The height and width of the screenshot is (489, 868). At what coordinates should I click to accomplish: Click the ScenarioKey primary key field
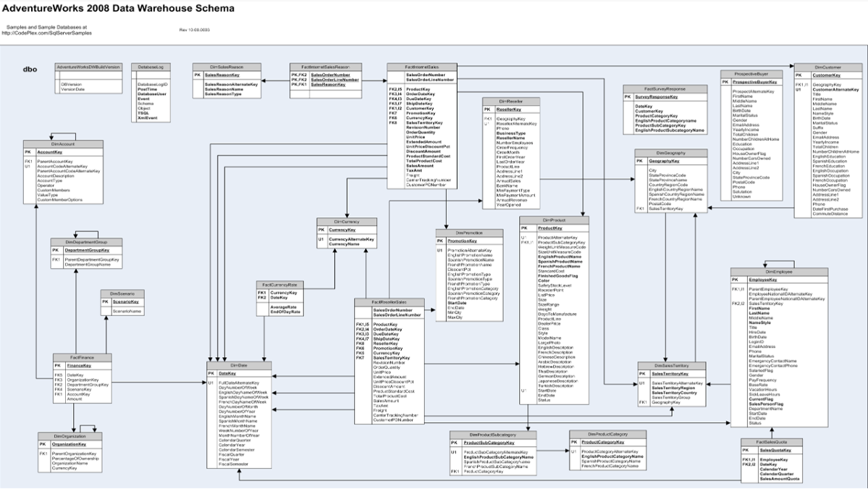point(126,302)
